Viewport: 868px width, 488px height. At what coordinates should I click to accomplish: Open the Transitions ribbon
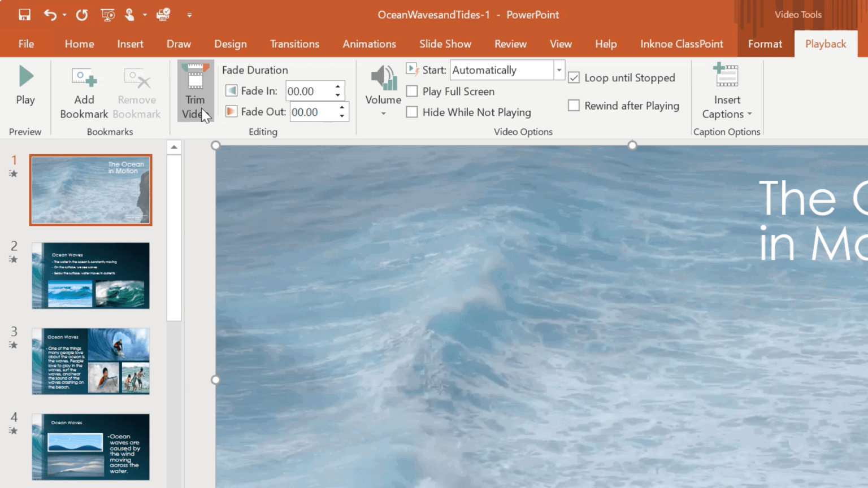pos(294,43)
